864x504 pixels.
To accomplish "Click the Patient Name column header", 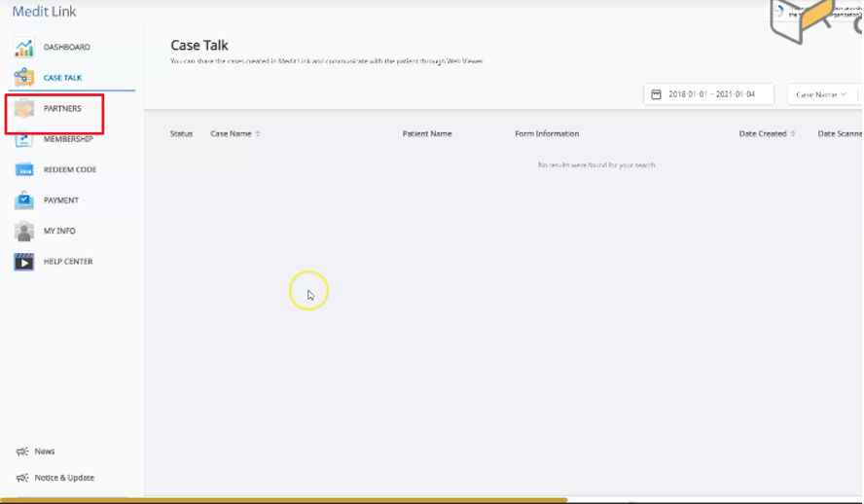I will pyautogui.click(x=427, y=133).
